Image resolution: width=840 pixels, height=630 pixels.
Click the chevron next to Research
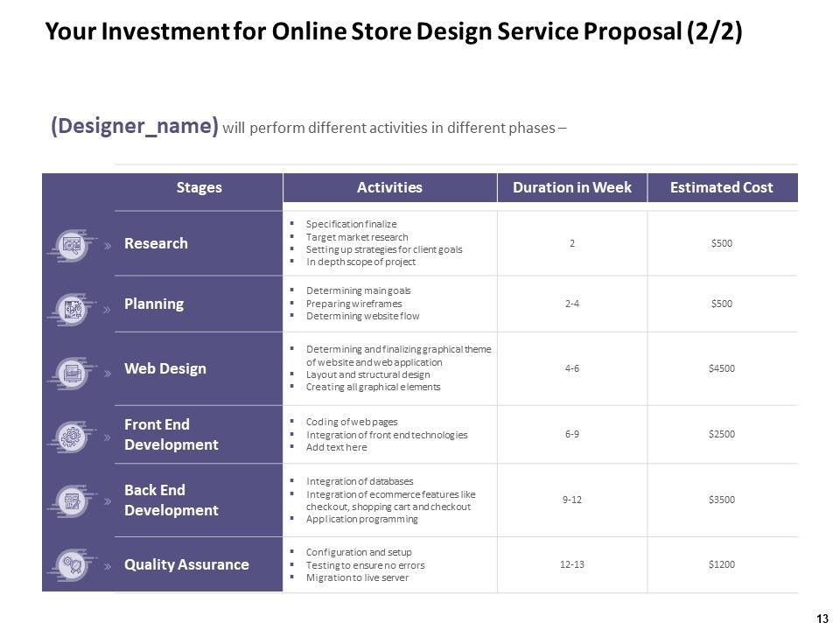pos(108,246)
